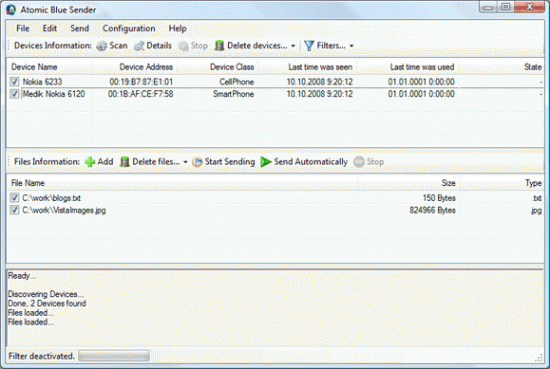Viewport: 550px width, 369px height.
Task: Click the Send Automatically green arrow
Action: (266, 162)
